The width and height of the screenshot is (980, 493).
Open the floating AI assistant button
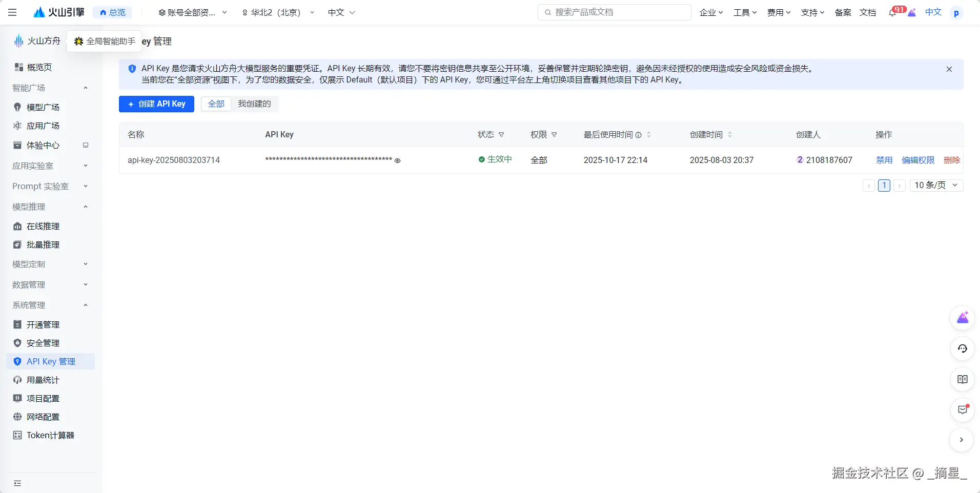(963, 318)
